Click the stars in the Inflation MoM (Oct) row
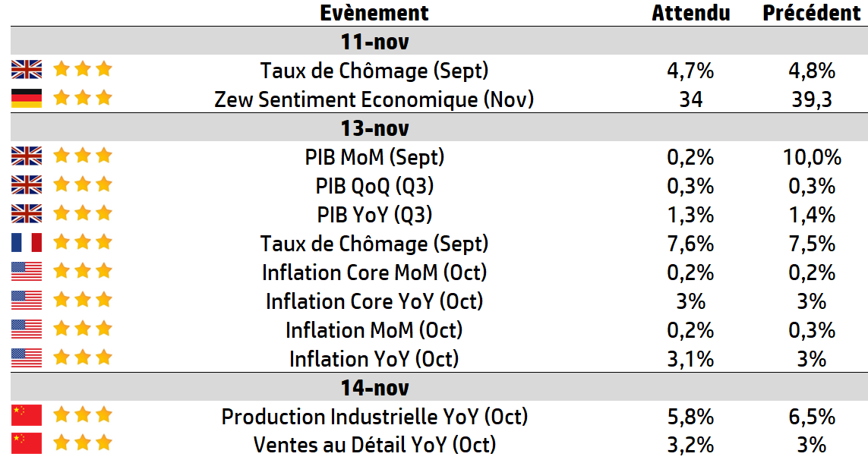 click(x=83, y=329)
